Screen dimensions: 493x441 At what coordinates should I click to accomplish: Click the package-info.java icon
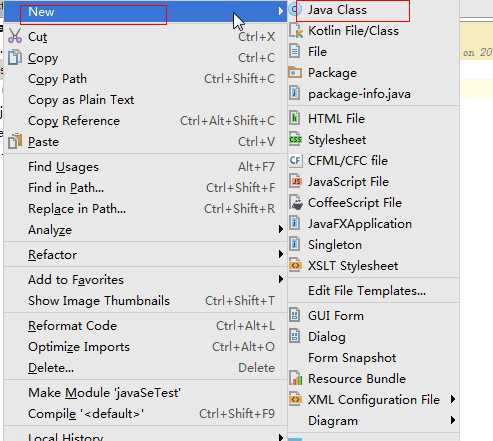click(x=294, y=93)
